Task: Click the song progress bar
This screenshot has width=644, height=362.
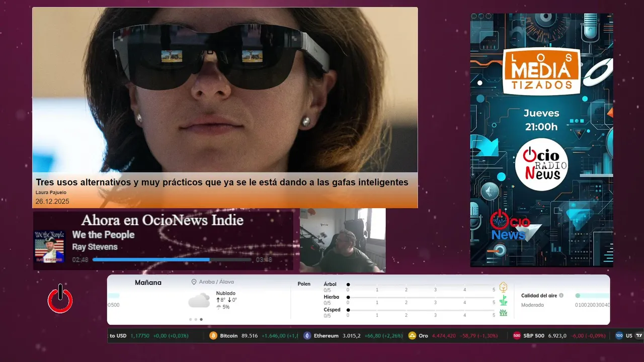Action: pyautogui.click(x=172, y=259)
